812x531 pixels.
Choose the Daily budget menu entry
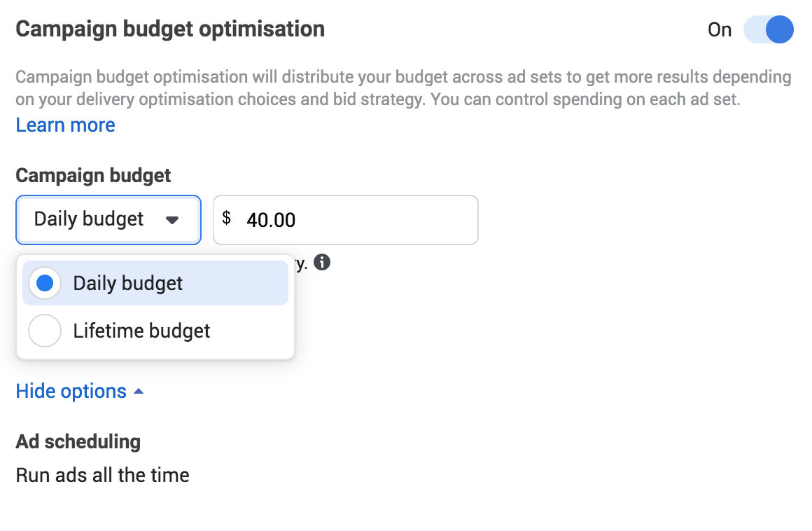point(128,283)
